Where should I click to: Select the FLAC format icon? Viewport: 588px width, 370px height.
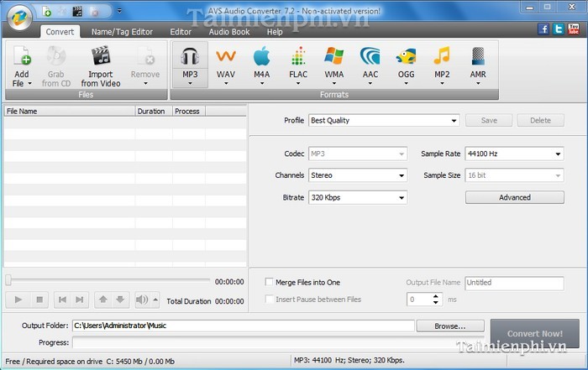click(298, 56)
